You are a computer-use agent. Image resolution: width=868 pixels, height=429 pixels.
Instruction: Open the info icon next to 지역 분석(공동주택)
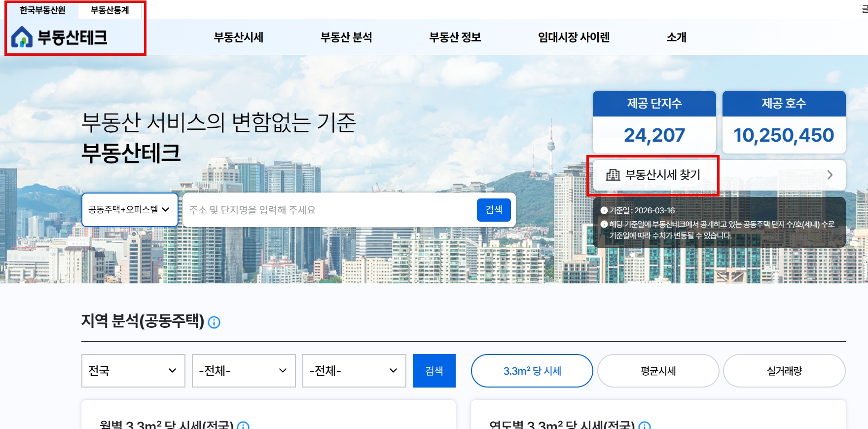click(x=214, y=322)
